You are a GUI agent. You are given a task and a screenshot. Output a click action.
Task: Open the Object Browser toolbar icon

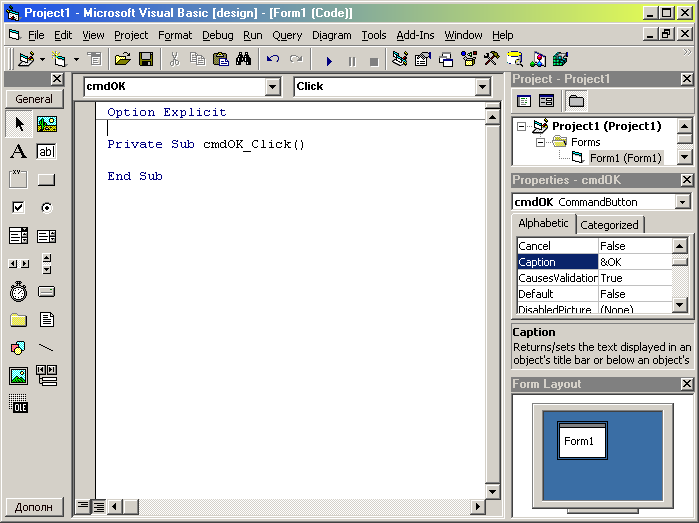pyautogui.click(x=469, y=59)
